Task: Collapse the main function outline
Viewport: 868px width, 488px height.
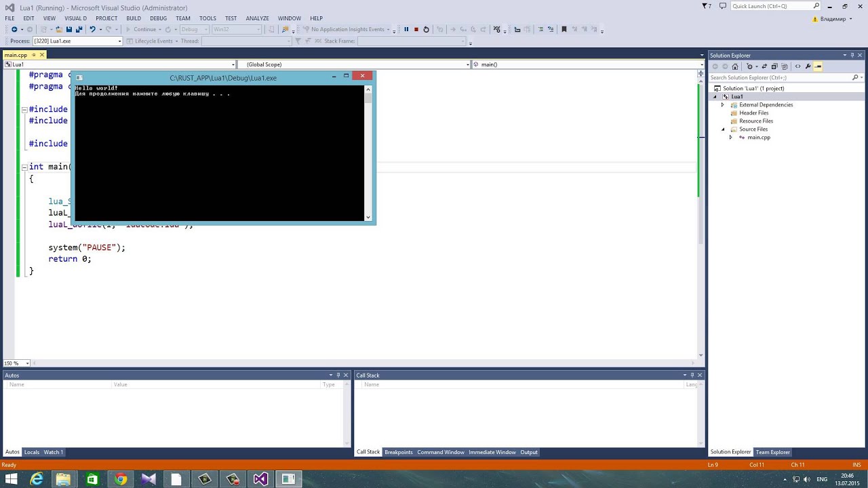Action: click(24, 167)
